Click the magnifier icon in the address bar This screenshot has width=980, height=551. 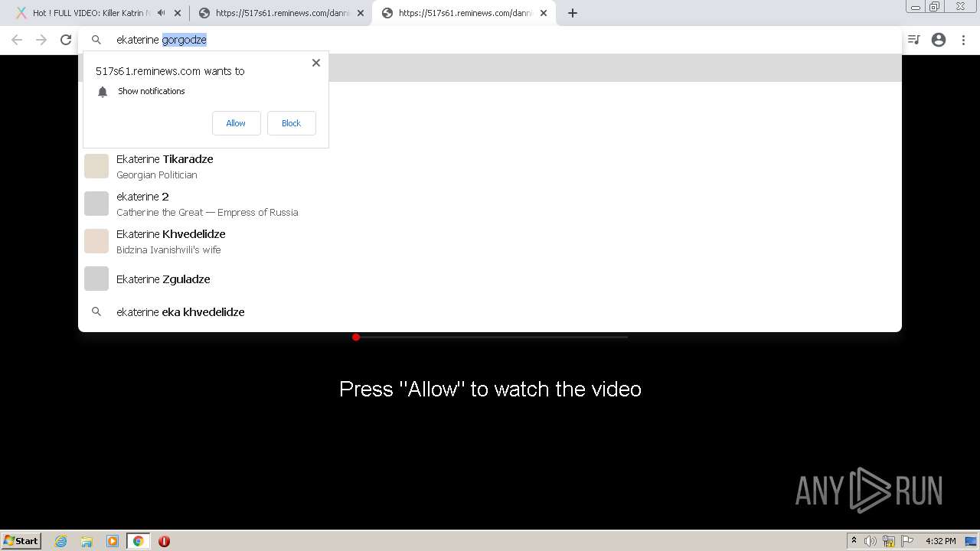[96, 40]
